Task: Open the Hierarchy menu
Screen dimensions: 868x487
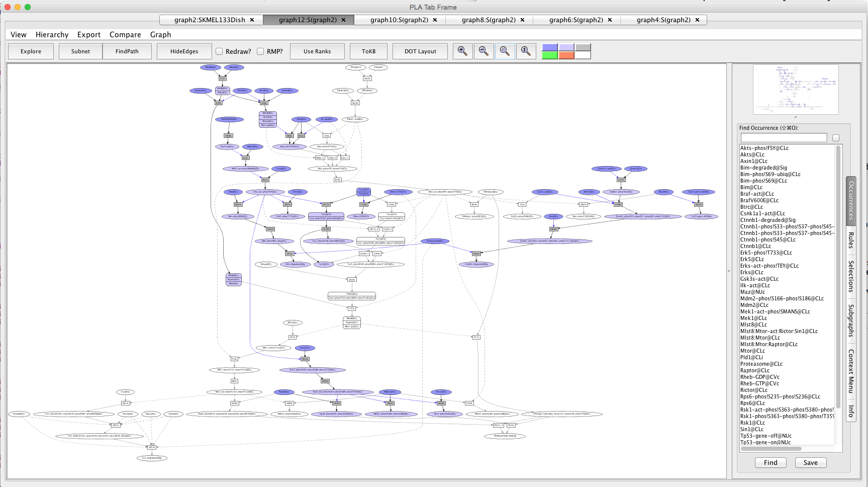Action: [x=52, y=35]
